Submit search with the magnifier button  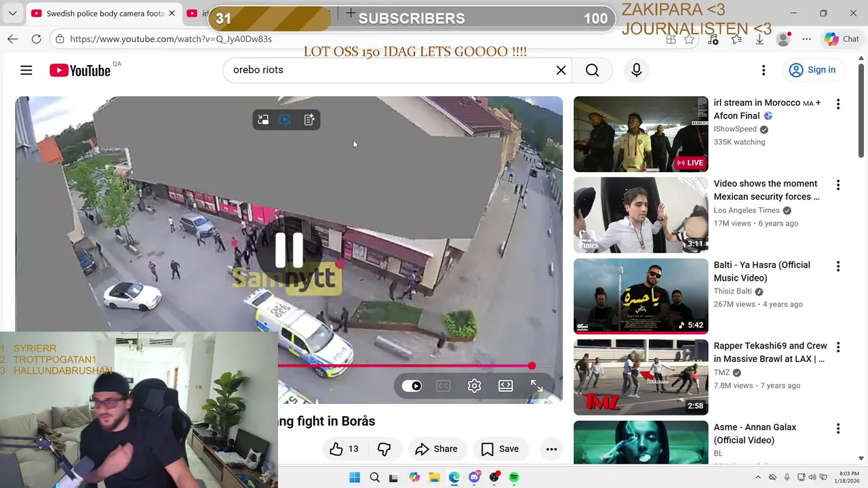tap(592, 70)
